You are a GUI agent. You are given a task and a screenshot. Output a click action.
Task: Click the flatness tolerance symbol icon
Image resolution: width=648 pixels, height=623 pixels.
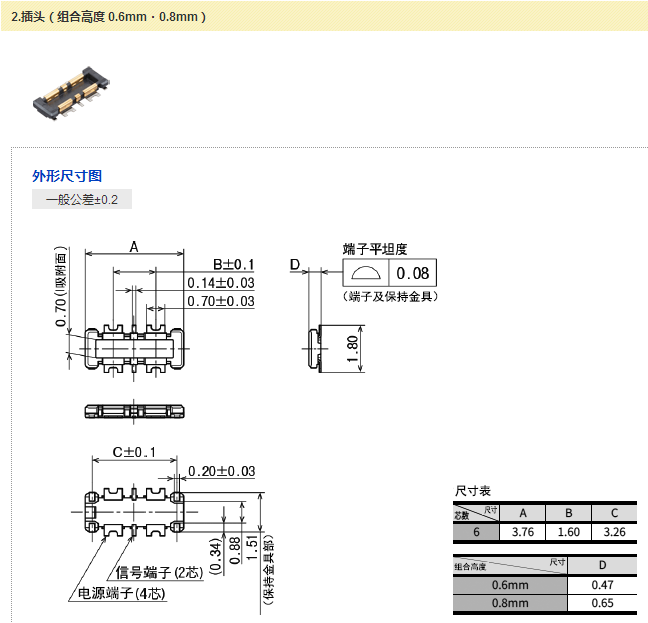click(364, 273)
